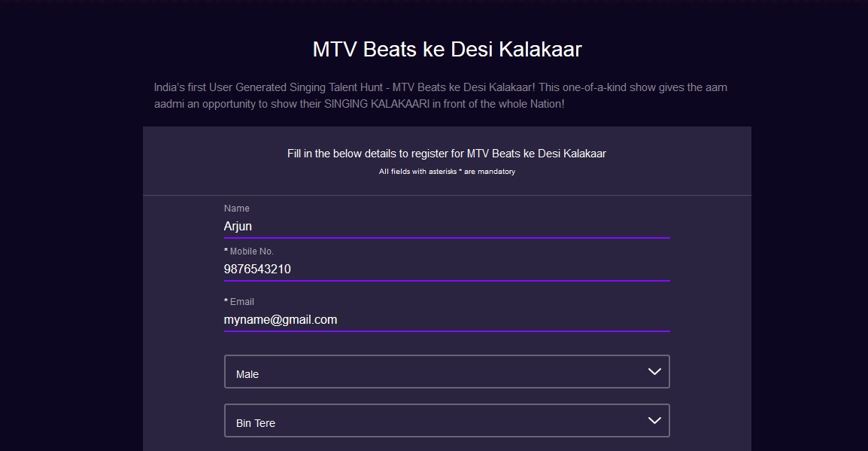Place cursor on the entered name "Arjun"
The width and height of the screenshot is (868, 451).
tap(238, 226)
